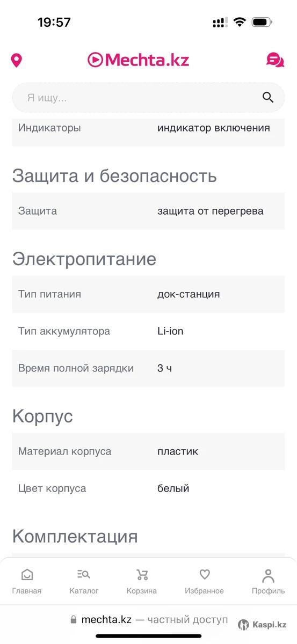Click the Mechta.kz logo

coord(139,60)
